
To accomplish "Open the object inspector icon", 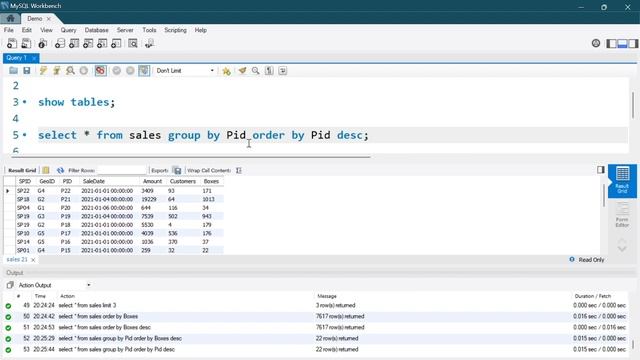I will pyautogui.click(x=42, y=43).
